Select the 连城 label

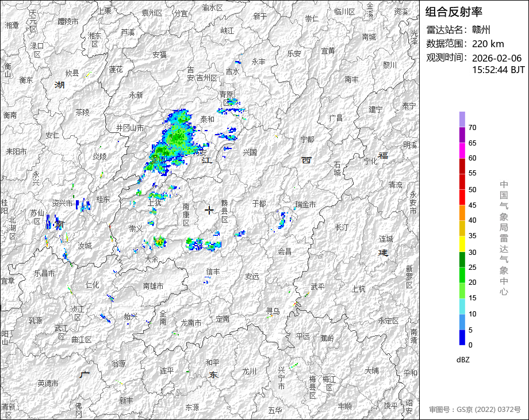386,239
